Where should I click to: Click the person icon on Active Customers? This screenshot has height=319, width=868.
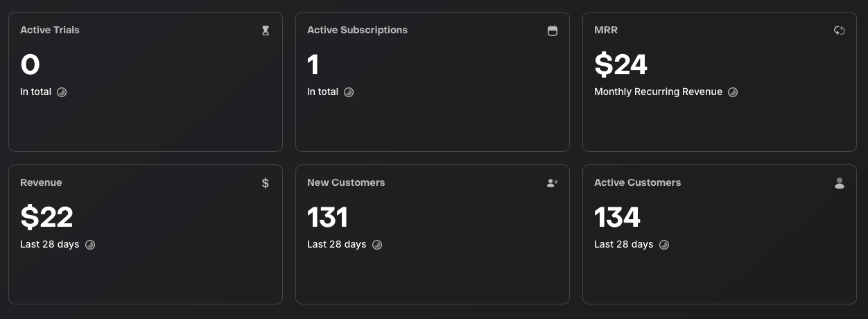(x=840, y=183)
